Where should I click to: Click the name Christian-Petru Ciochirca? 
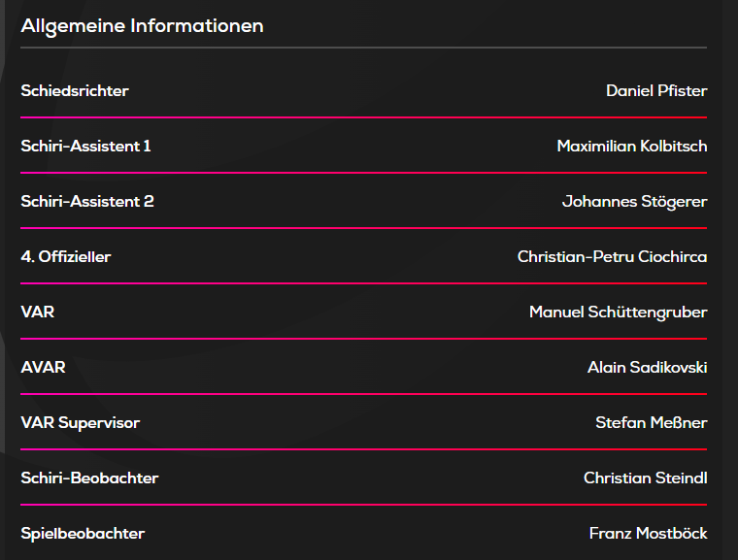[x=612, y=257]
